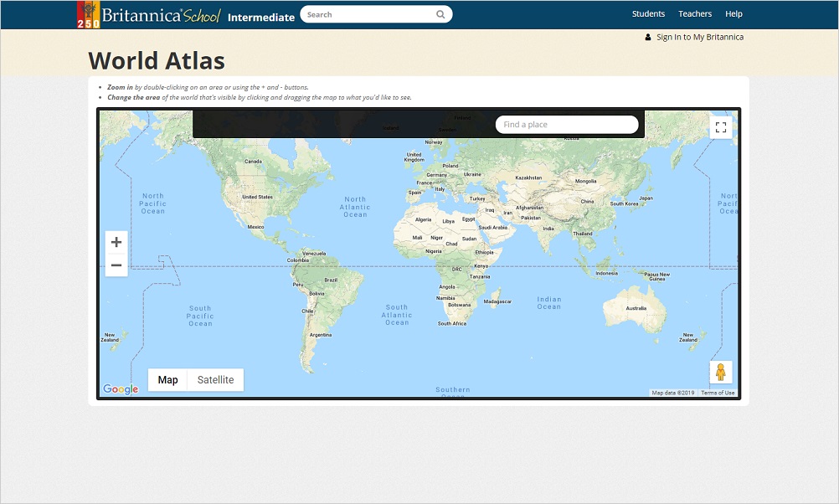This screenshot has height=504, width=839.
Task: Click the top Search input field
Action: [368, 14]
